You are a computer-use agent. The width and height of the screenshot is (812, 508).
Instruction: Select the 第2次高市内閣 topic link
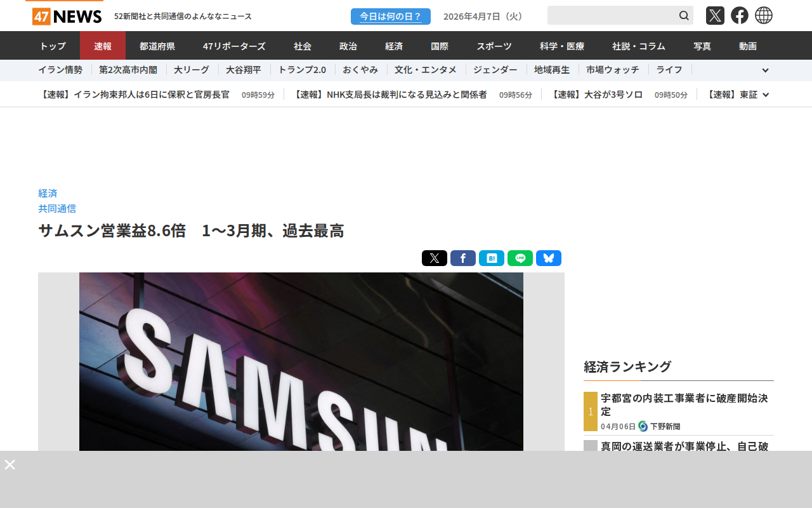click(128, 70)
